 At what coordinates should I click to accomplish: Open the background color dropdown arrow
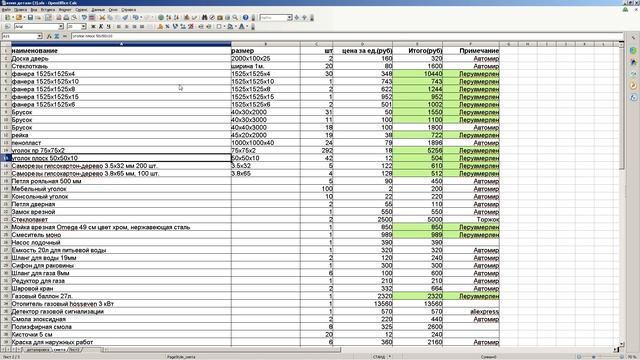coord(236,27)
